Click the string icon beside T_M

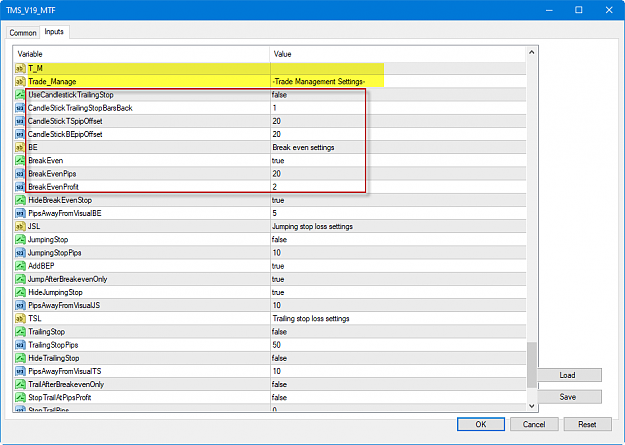20,69
